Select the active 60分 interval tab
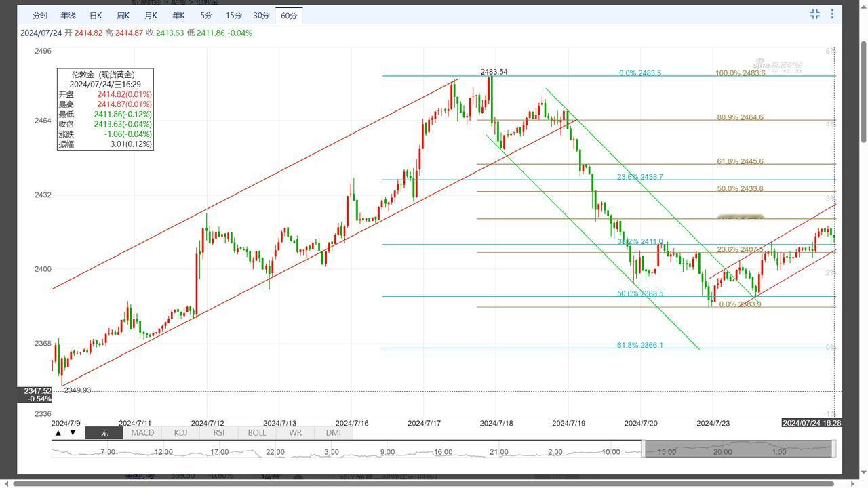 289,15
